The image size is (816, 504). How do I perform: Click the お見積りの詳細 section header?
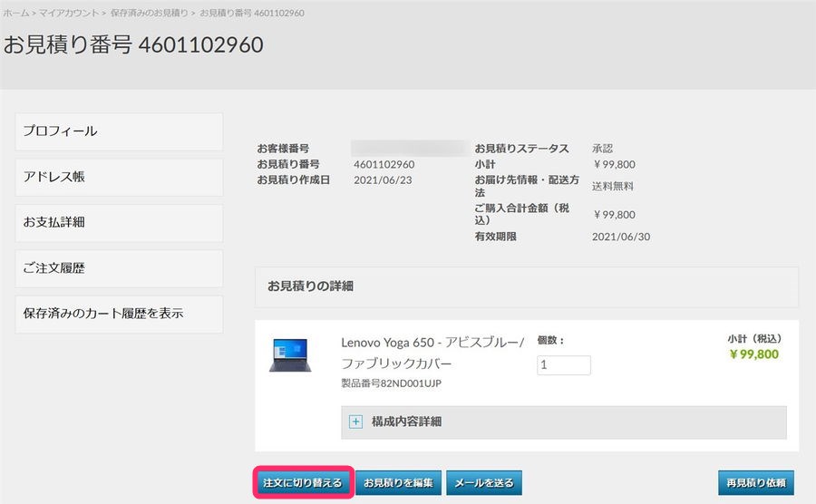tap(527, 286)
